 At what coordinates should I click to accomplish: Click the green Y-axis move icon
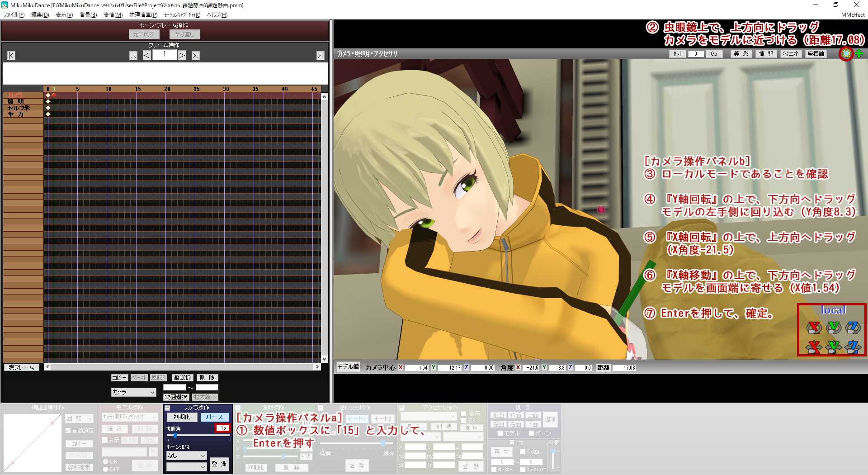click(834, 347)
